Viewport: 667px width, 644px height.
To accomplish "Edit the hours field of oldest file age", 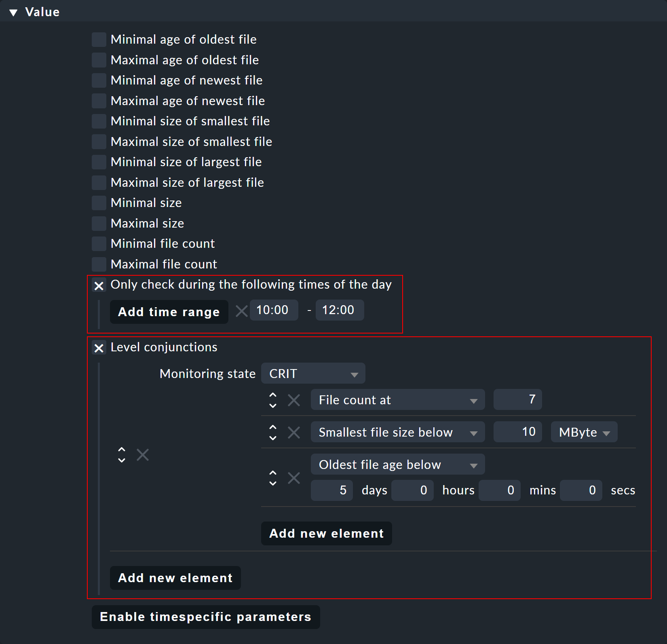I will (412, 490).
